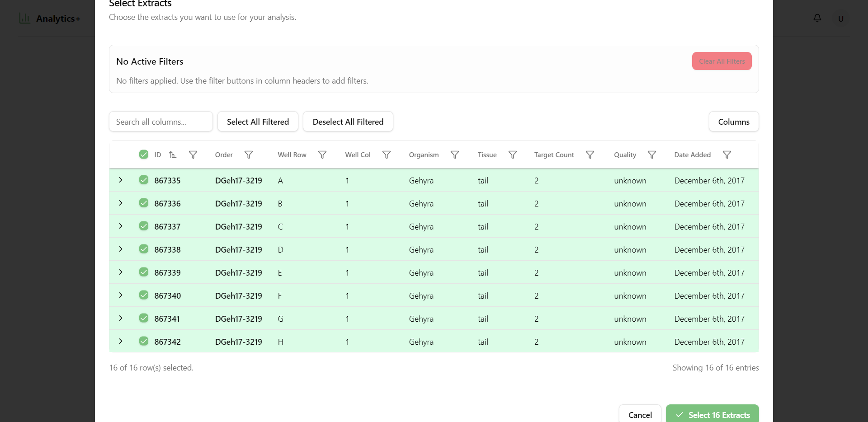The width and height of the screenshot is (868, 422).
Task: Click the Tissue column header
Action: (x=487, y=155)
